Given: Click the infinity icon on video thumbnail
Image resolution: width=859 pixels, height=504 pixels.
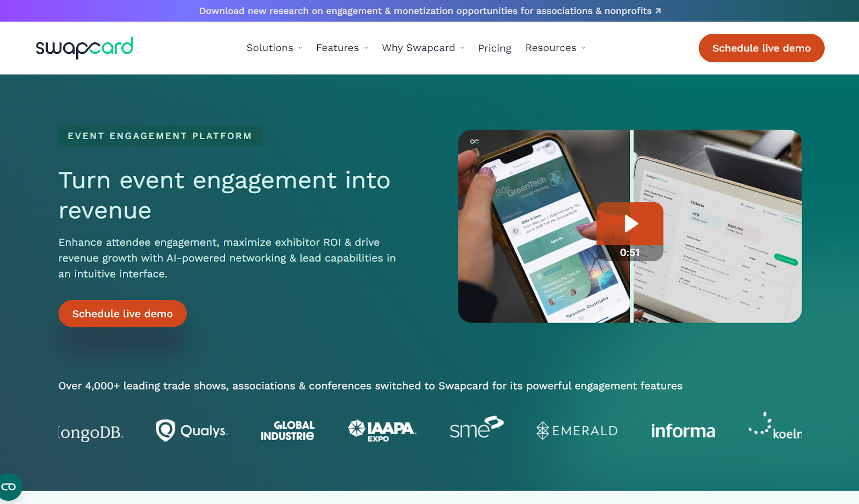Looking at the screenshot, I should pyautogui.click(x=475, y=142).
